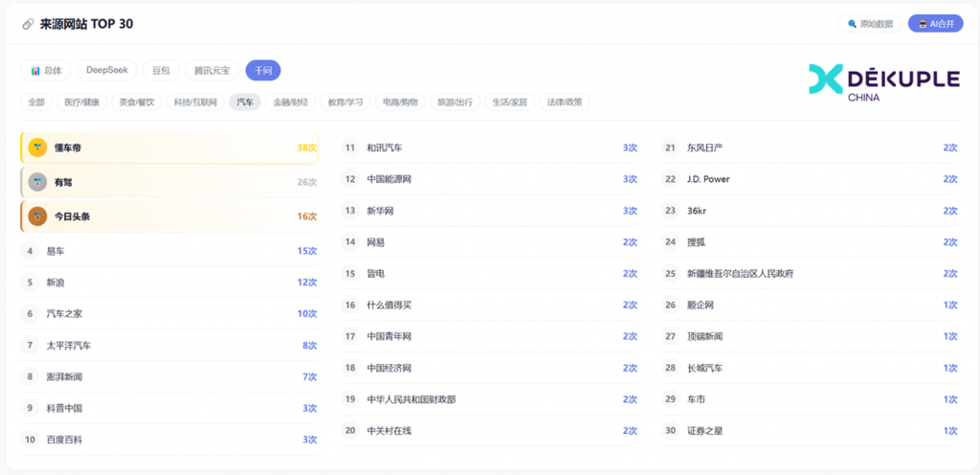The height and width of the screenshot is (475, 980).
Task: Select the 千问 tab
Action: click(263, 71)
